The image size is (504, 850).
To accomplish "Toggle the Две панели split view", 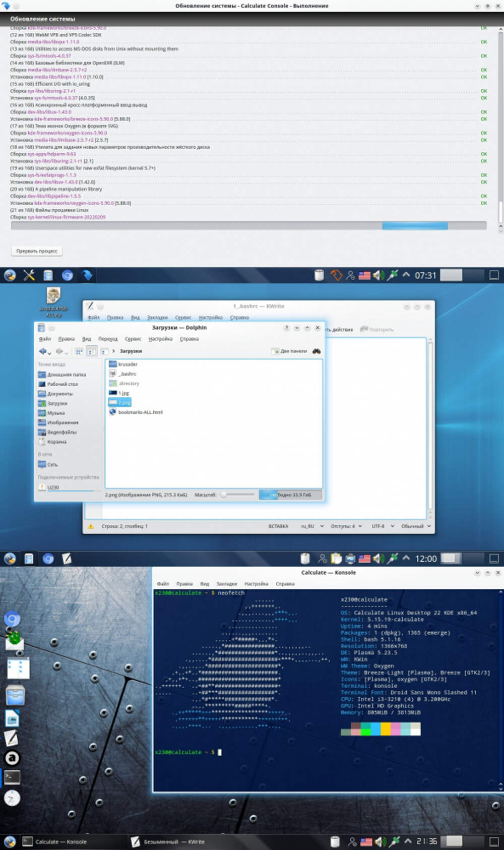I will tap(289, 351).
